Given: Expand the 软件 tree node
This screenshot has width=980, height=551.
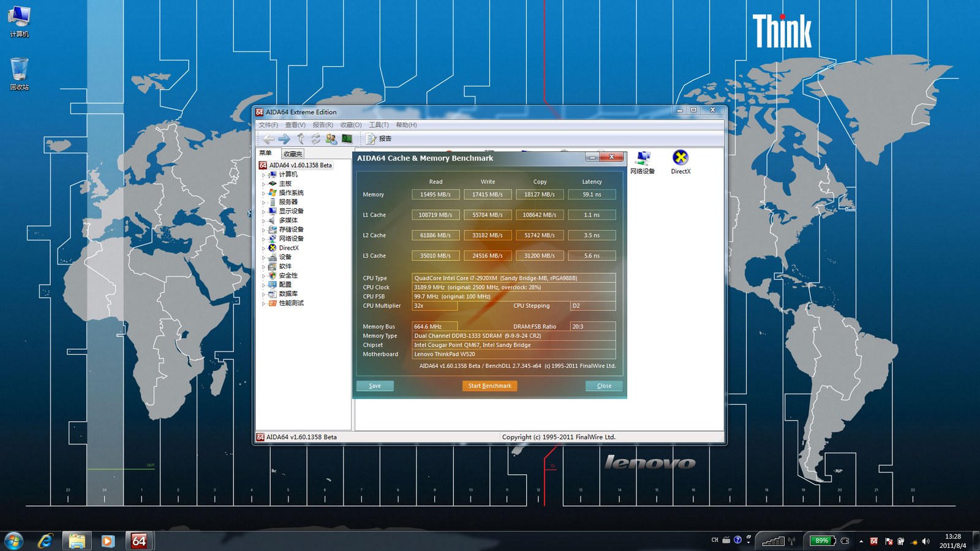Looking at the screenshot, I should tap(263, 267).
